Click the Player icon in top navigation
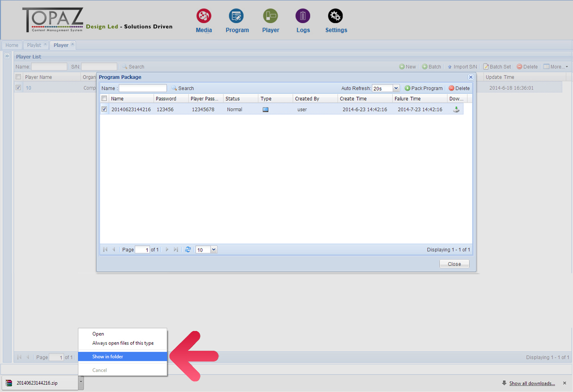This screenshot has height=392, width=573. coord(270,17)
